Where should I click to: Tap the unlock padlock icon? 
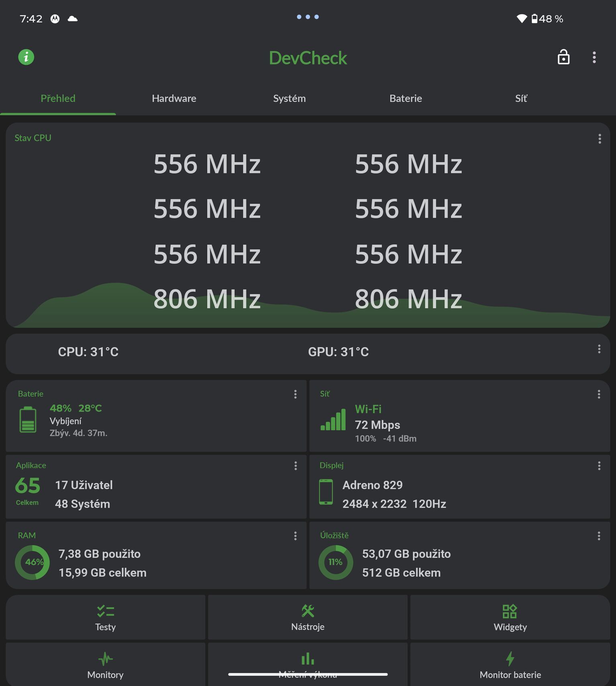click(x=563, y=57)
